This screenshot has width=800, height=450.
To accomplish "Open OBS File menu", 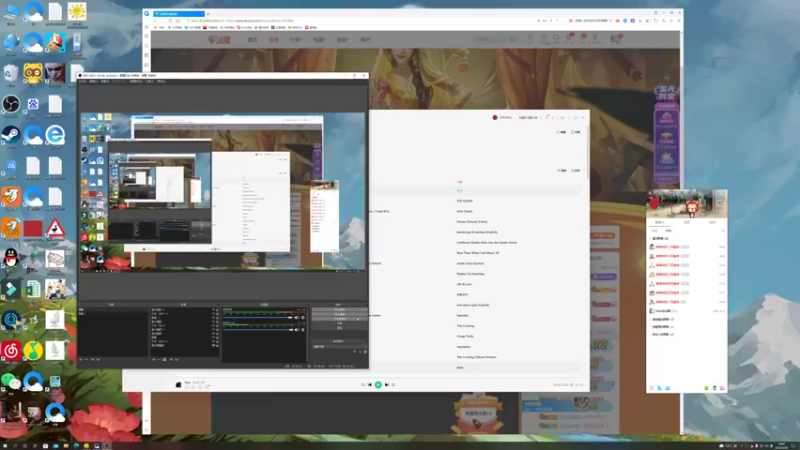I will coord(82,81).
